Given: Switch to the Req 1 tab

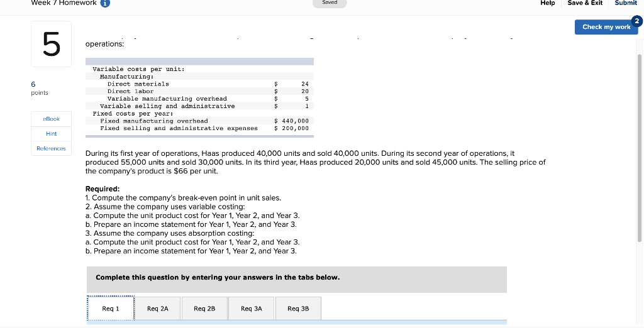Looking at the screenshot, I should point(111,309).
